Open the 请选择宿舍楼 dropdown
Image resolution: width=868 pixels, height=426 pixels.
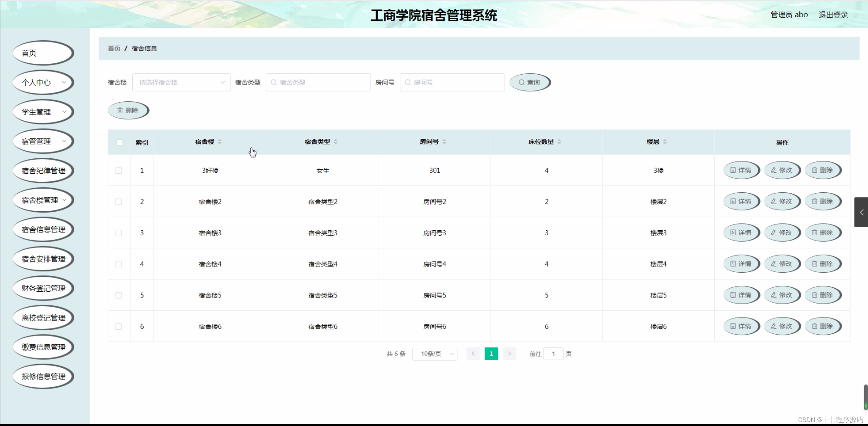click(181, 82)
